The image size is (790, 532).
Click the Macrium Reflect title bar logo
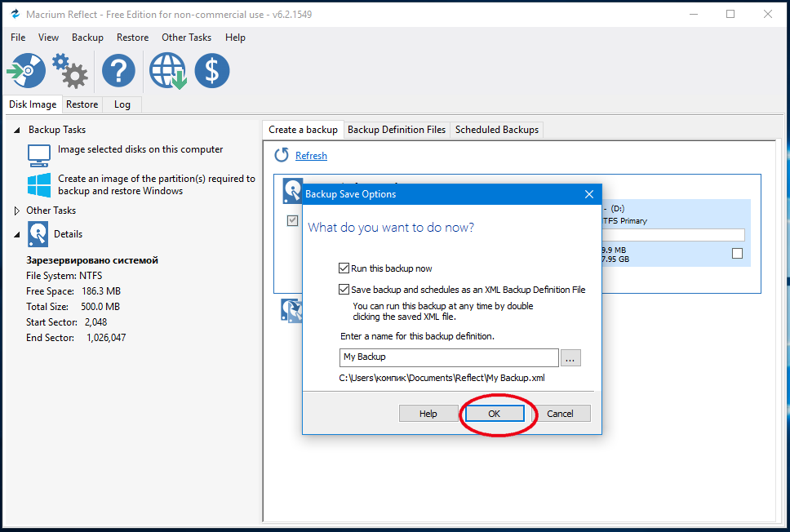(16, 14)
